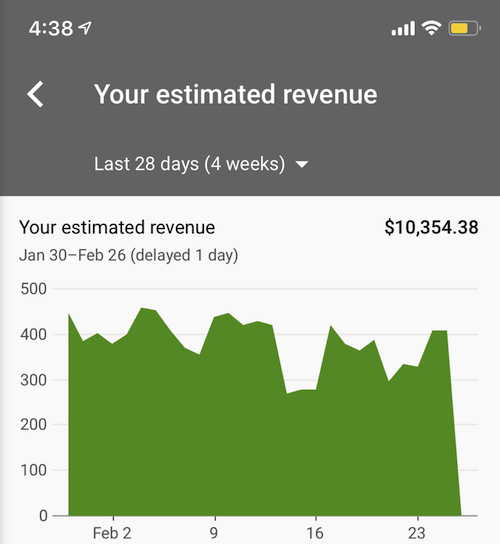Screen dimensions: 500x544
Task: Tap the steep drop at the chart's right edge
Action: coord(454,423)
